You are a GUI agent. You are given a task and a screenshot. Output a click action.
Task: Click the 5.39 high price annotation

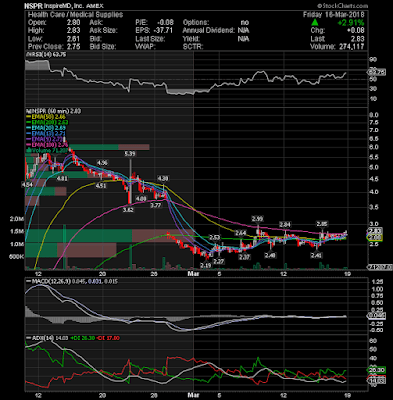pyautogui.click(x=130, y=154)
